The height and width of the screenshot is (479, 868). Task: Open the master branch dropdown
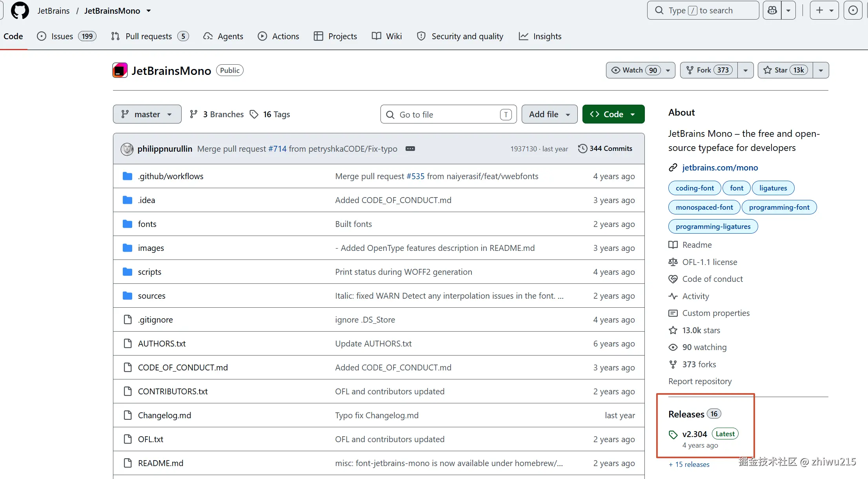coord(147,114)
